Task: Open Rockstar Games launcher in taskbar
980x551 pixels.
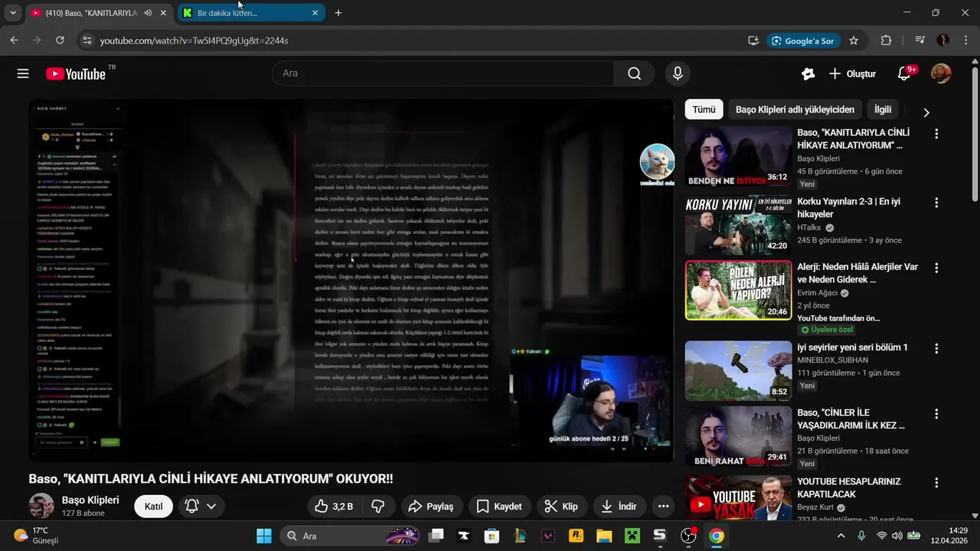Action: [x=576, y=536]
